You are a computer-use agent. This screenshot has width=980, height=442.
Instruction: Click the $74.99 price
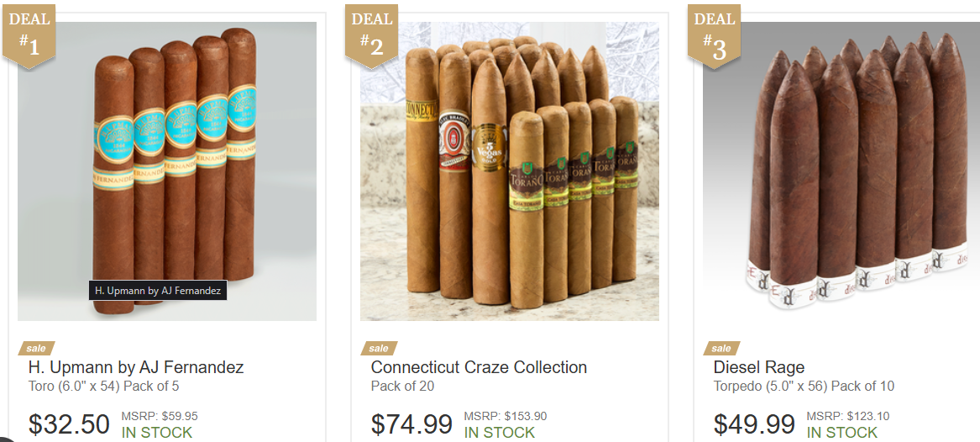click(411, 424)
